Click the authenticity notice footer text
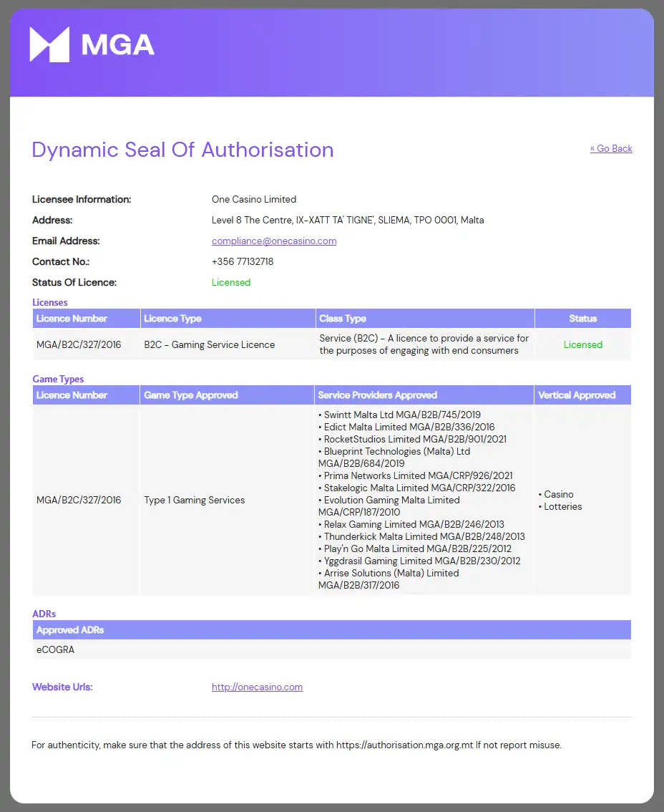The width and height of the screenshot is (664, 812). 296,745
